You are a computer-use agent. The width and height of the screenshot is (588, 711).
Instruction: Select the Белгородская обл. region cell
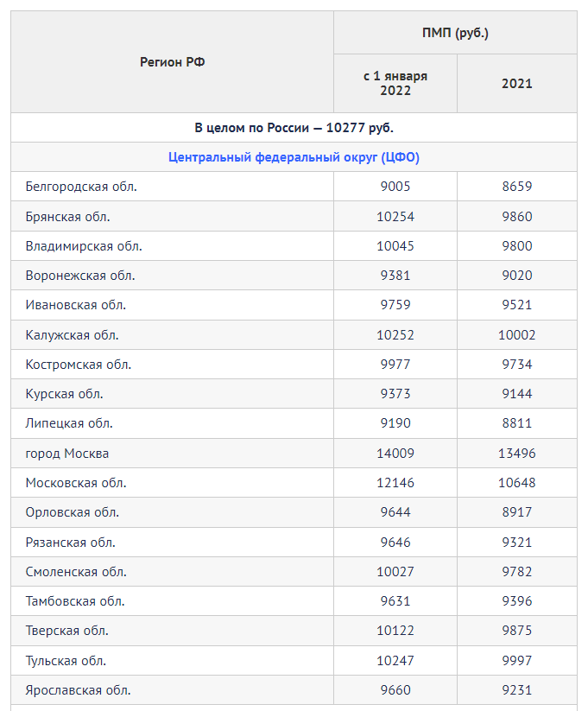(81, 187)
